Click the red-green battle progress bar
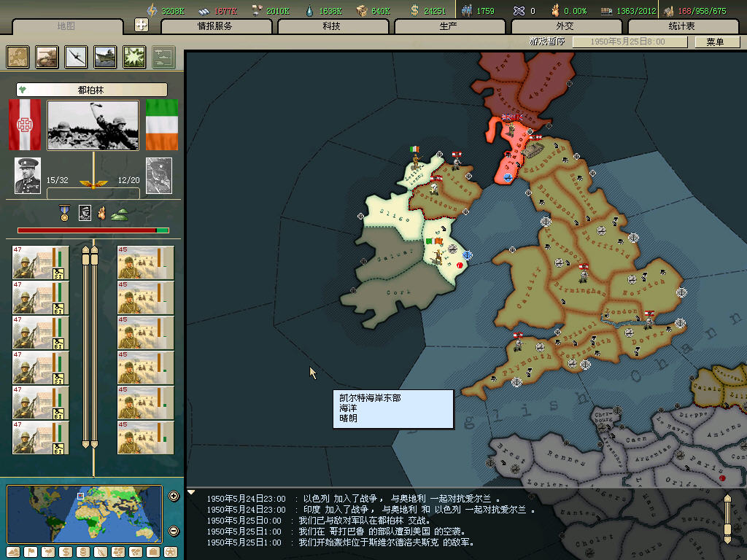747x560 pixels. (93, 230)
